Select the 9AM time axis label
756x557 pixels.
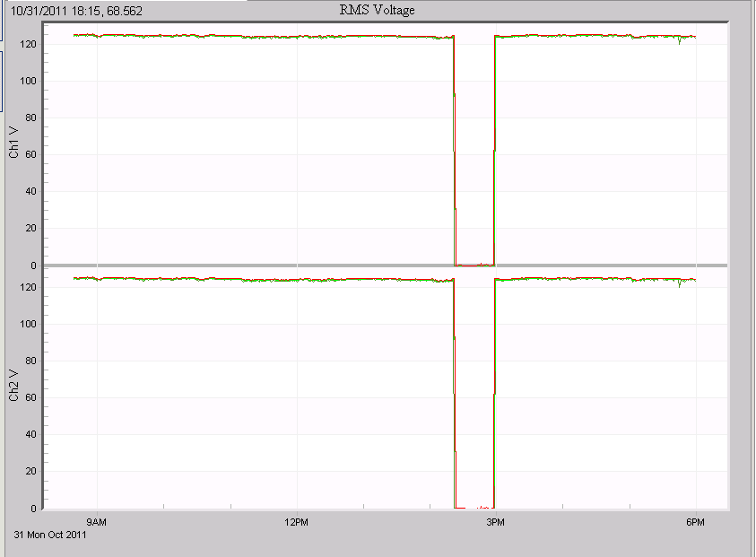96,522
